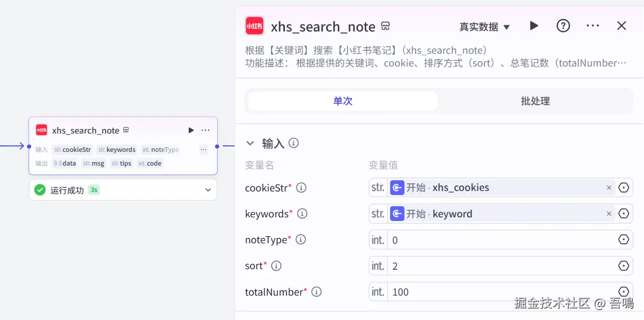Toggle variable selector hexagon for noteType
644x320 pixels.
point(624,240)
